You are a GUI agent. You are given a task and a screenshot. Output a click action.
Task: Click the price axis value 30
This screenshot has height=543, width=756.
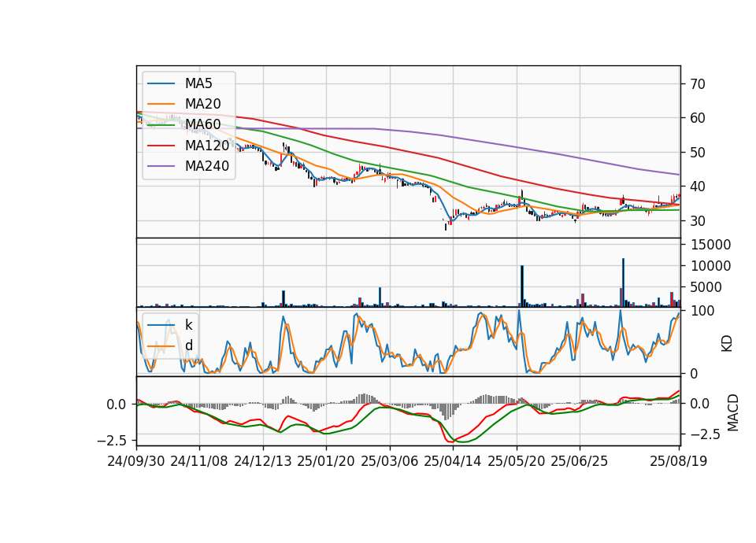tap(698, 221)
